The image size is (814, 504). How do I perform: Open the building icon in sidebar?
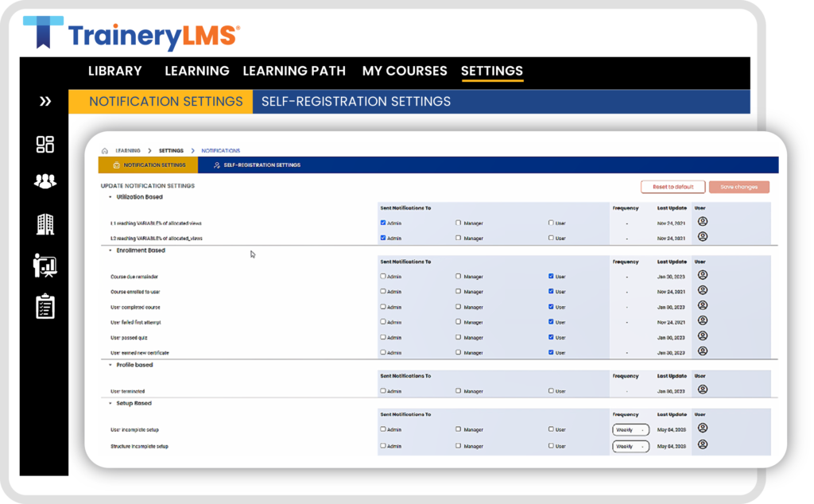tap(45, 224)
